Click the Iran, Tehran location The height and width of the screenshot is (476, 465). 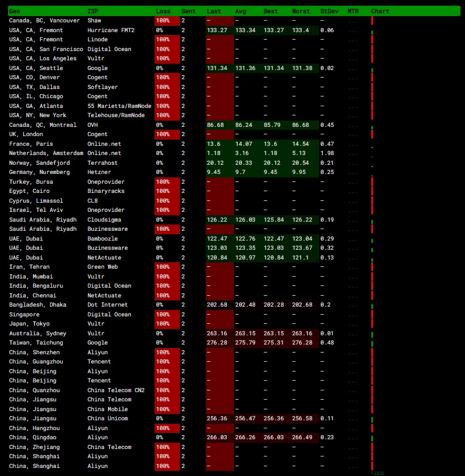click(29, 267)
